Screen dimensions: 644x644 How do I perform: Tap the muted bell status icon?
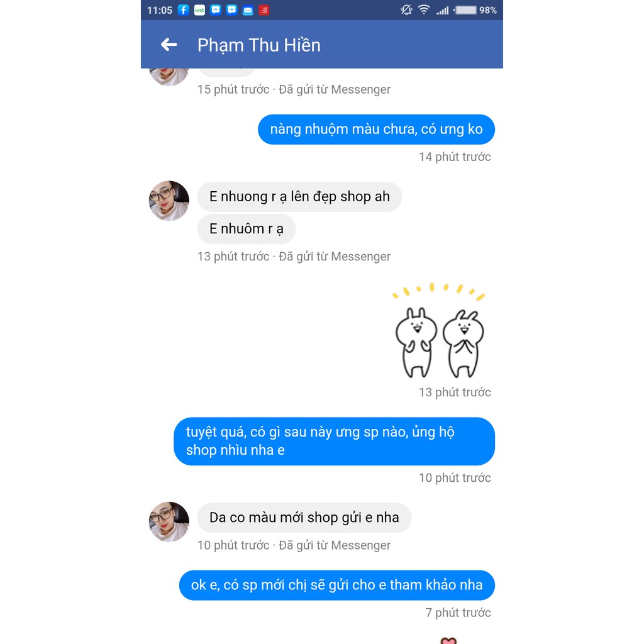point(406,10)
